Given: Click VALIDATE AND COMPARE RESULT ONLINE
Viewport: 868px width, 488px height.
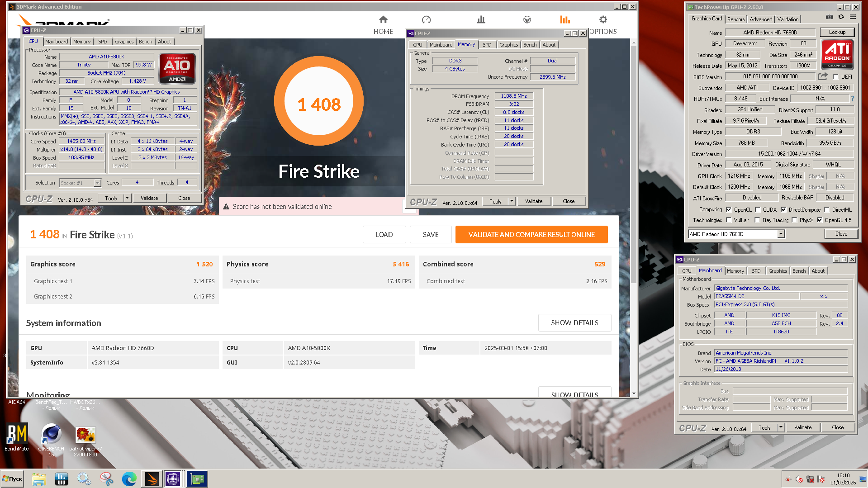Looking at the screenshot, I should tap(531, 234).
